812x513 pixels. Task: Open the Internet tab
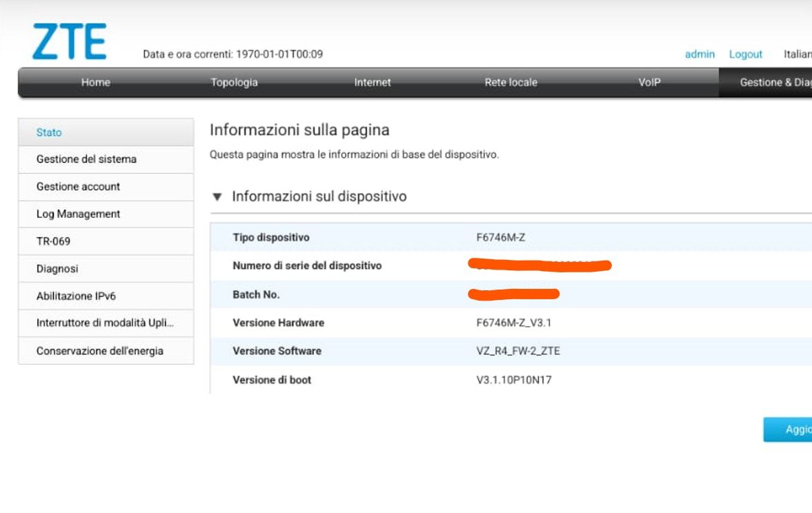pos(373,82)
